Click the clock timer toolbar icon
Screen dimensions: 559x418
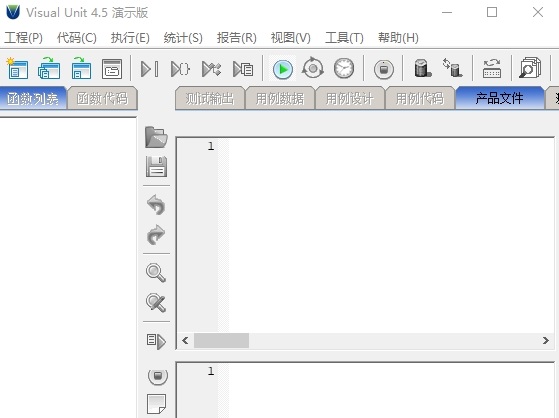[344, 68]
